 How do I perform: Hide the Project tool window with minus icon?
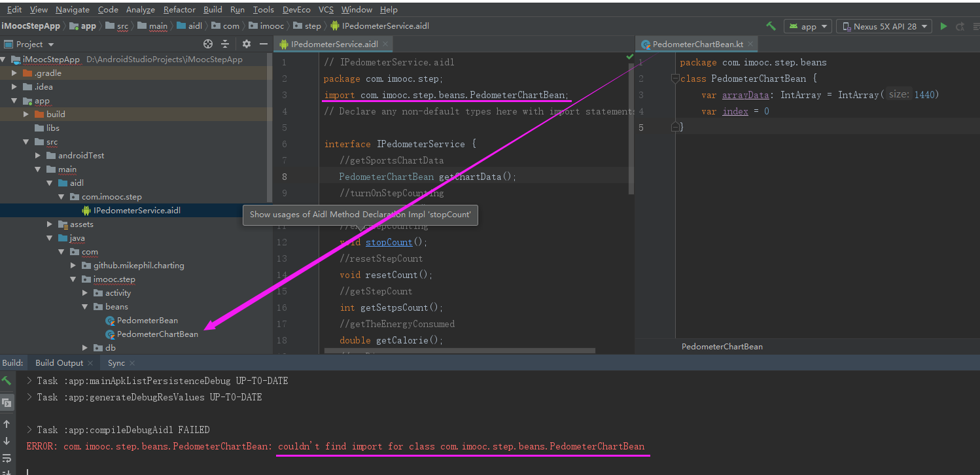click(x=264, y=44)
